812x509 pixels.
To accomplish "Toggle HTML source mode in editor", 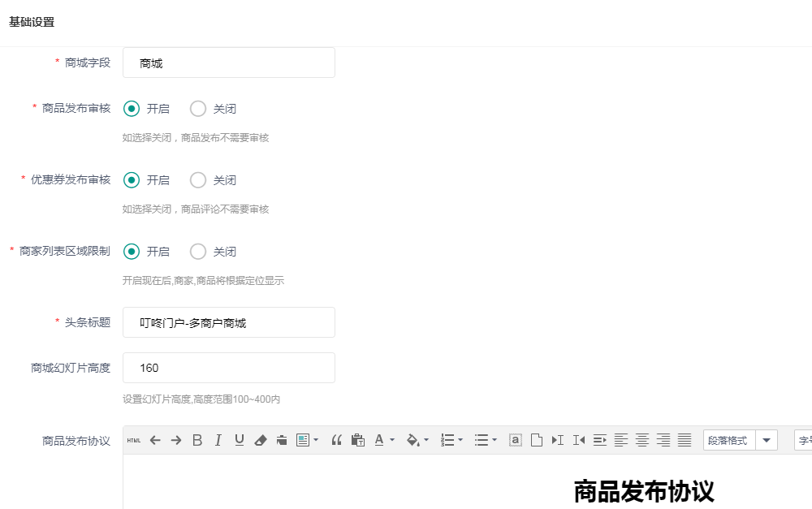I will click(x=134, y=440).
